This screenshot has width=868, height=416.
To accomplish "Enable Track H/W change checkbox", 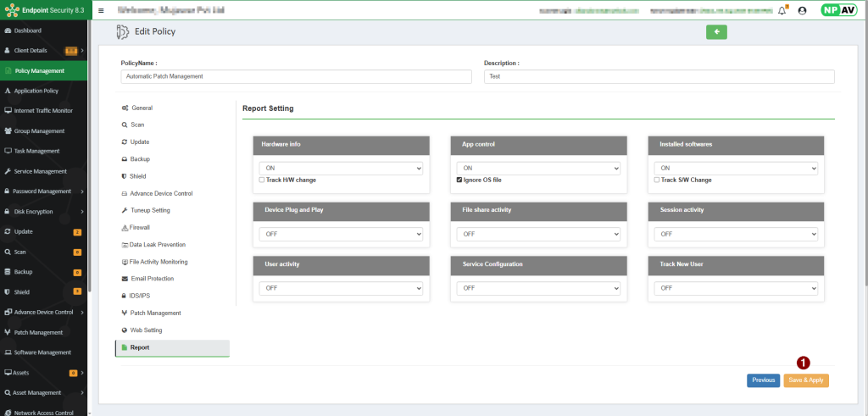I will coord(262,180).
